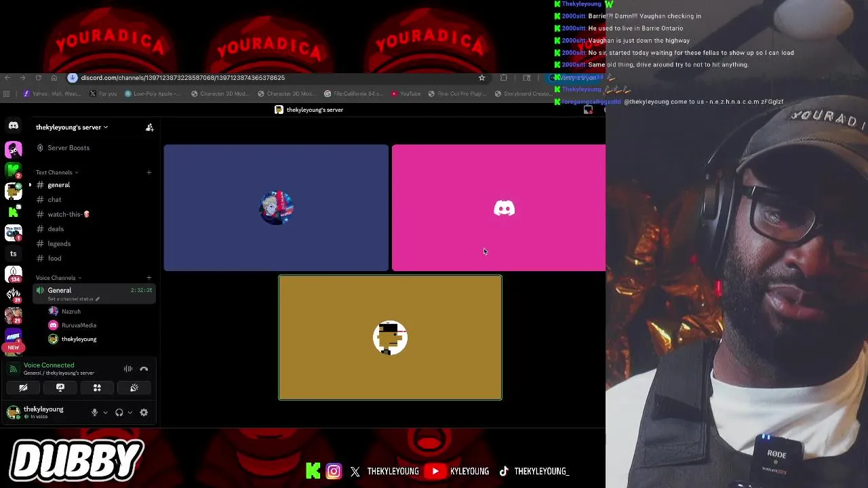
Task: Click the red NEW mentions pill
Action: 14,348
